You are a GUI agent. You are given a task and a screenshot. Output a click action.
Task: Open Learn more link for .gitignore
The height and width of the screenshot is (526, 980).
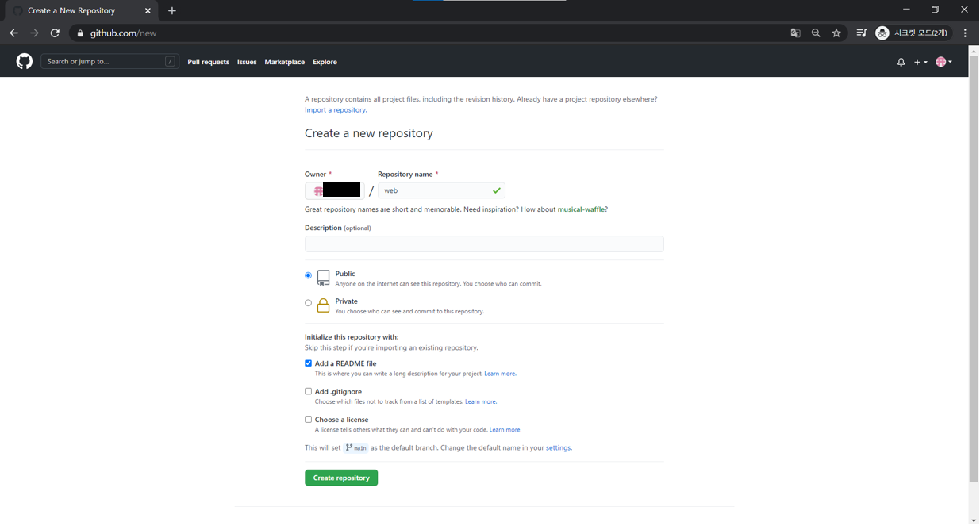pos(481,401)
